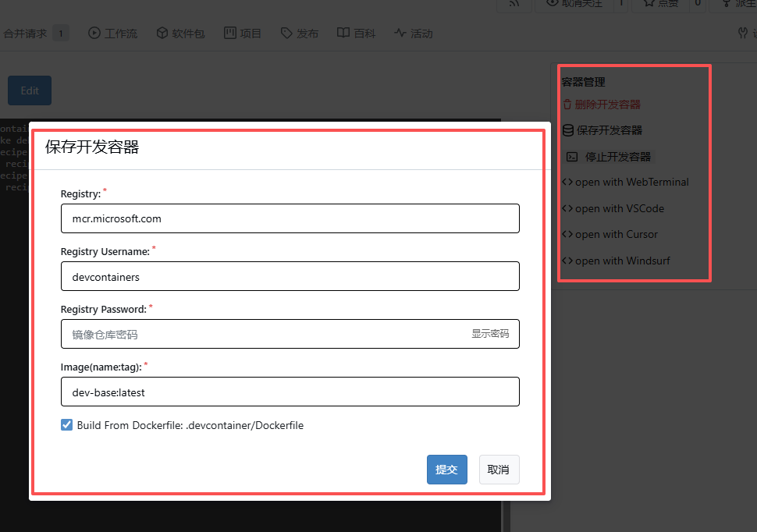The image size is (757, 532).
Task: Click the terminal icon beside 停止开发容器
Action: pyautogui.click(x=572, y=157)
